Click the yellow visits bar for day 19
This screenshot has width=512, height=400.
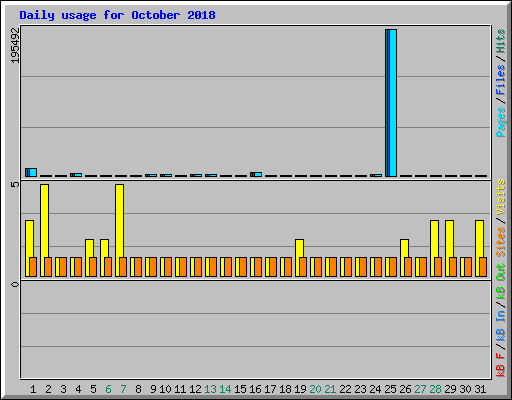[299, 248]
